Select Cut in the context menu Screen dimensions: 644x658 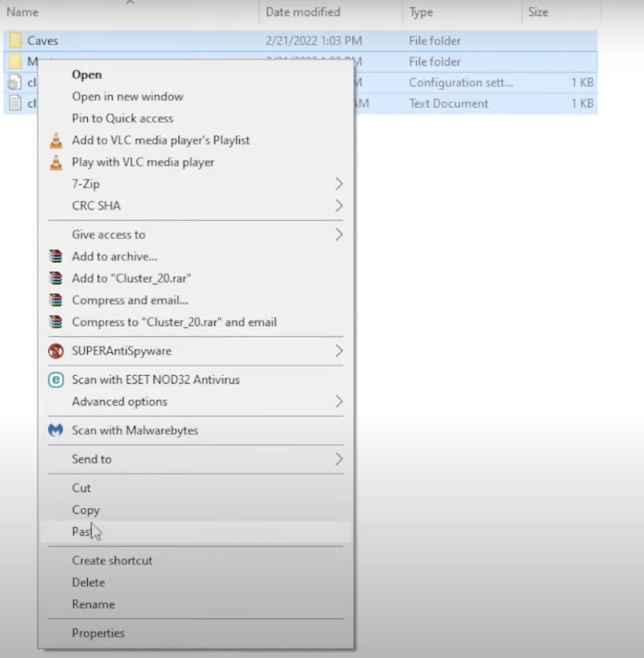click(x=81, y=488)
